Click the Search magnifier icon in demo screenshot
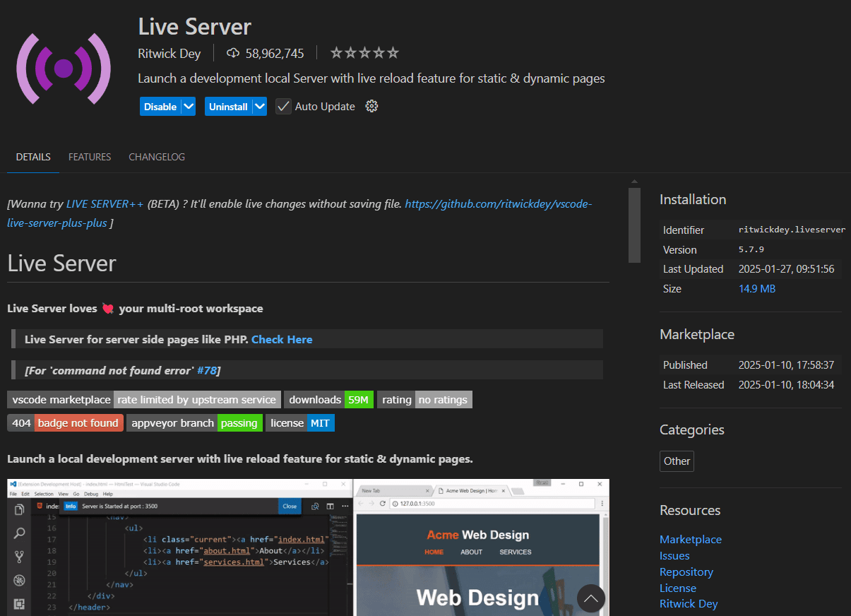 pos(19,533)
